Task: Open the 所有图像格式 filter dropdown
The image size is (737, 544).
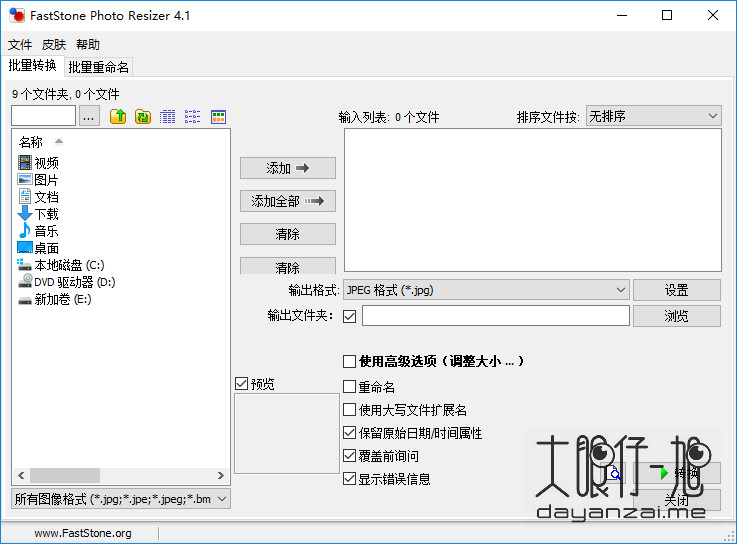Action: click(x=121, y=499)
